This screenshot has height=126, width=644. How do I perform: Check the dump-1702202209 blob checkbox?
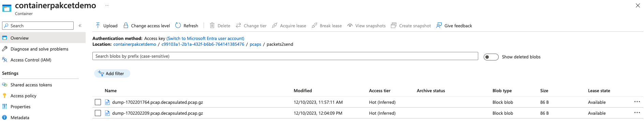coord(98,113)
